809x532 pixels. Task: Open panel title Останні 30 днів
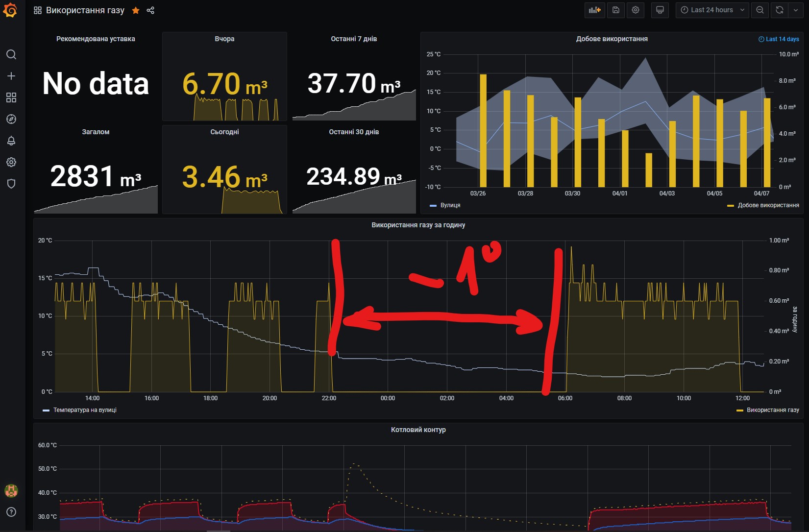coord(354,132)
